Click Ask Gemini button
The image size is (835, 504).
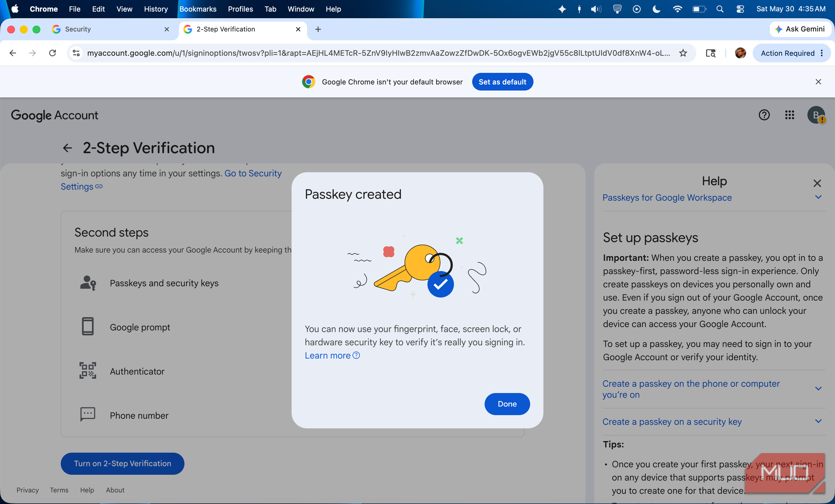pos(800,29)
